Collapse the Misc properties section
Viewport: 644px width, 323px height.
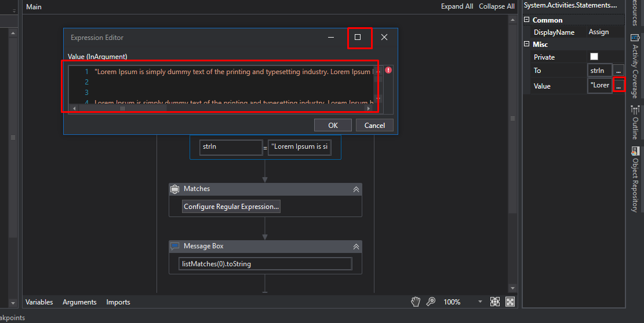pyautogui.click(x=526, y=44)
